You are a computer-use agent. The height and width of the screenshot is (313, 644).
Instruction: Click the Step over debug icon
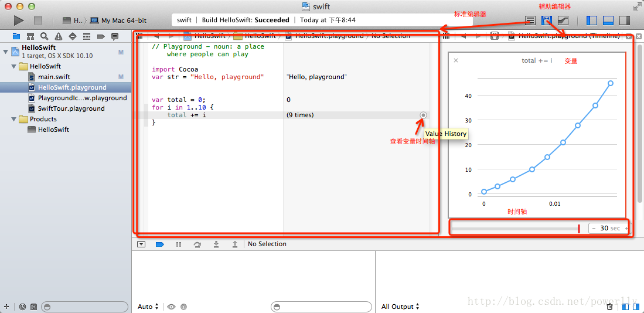pyautogui.click(x=197, y=244)
